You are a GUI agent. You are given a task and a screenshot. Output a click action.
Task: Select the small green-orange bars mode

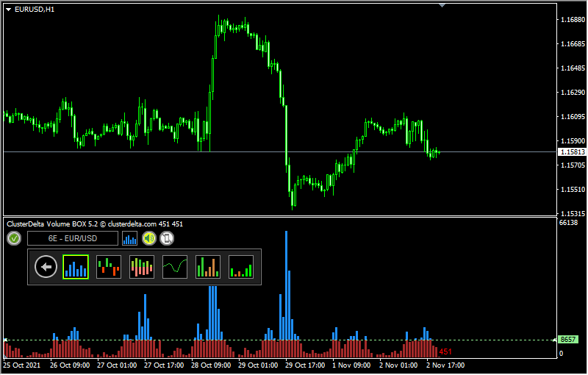[x=241, y=267]
